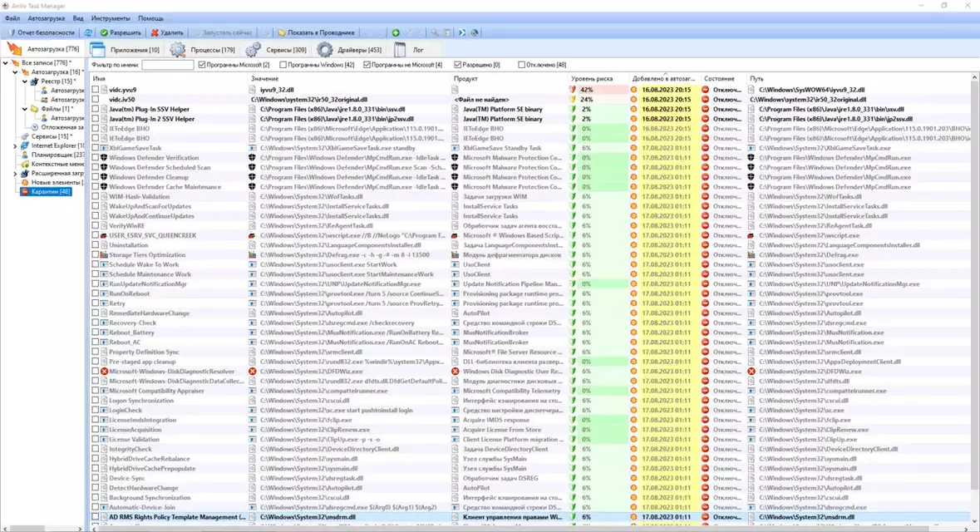
Task: Click the refresh icon in the toolbar
Action: point(88,32)
